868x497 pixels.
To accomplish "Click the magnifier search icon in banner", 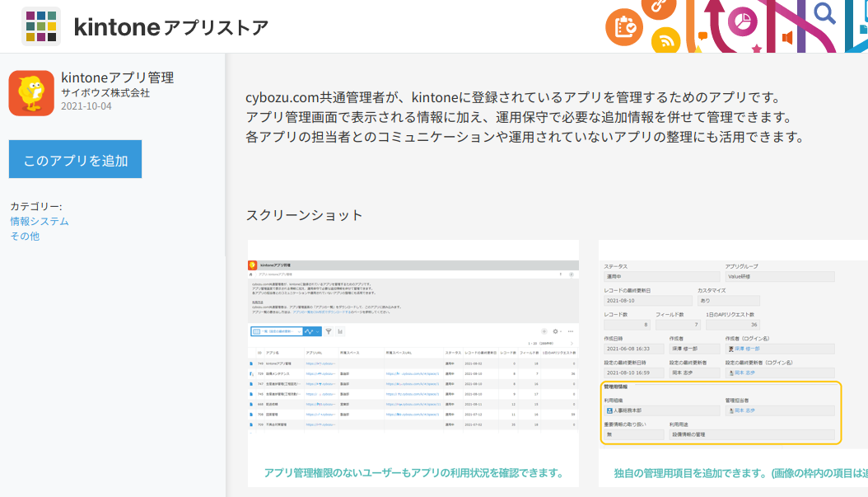I will click(824, 13).
